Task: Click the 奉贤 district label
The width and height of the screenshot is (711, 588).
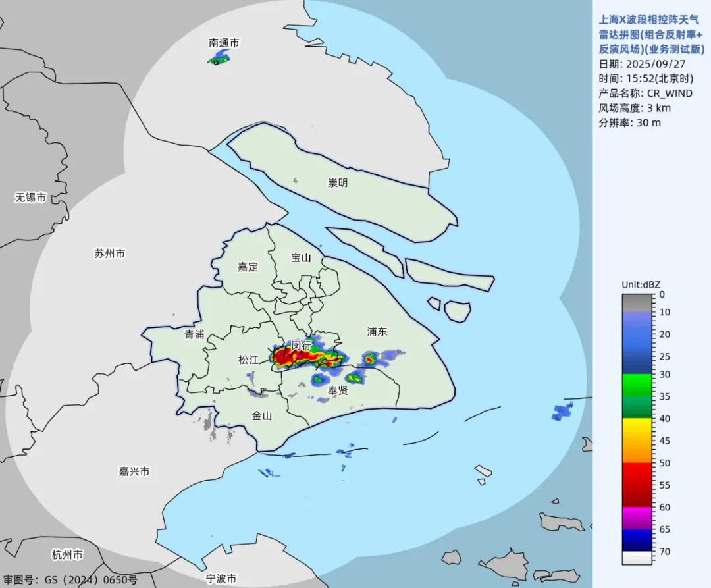Action: pyautogui.click(x=338, y=390)
